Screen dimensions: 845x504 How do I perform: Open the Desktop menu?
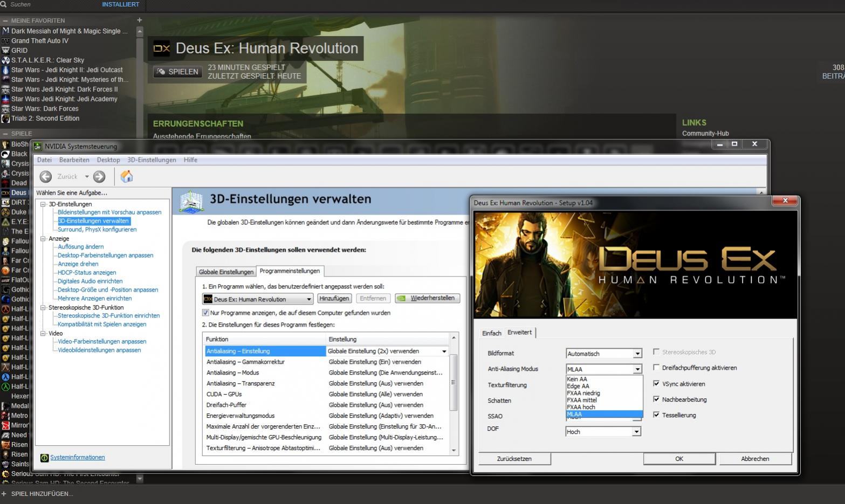coord(108,160)
